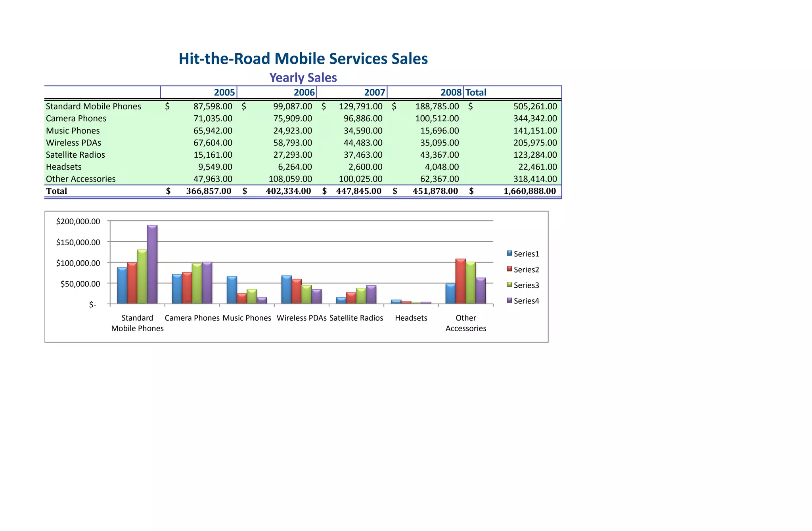Click the red Other Accessories bar
This screenshot has height=531, width=812.
click(x=460, y=281)
